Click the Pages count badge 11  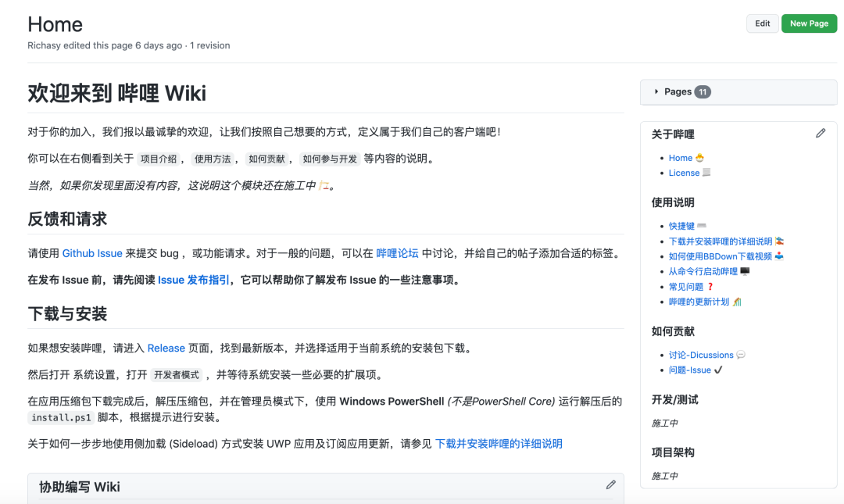pyautogui.click(x=703, y=91)
